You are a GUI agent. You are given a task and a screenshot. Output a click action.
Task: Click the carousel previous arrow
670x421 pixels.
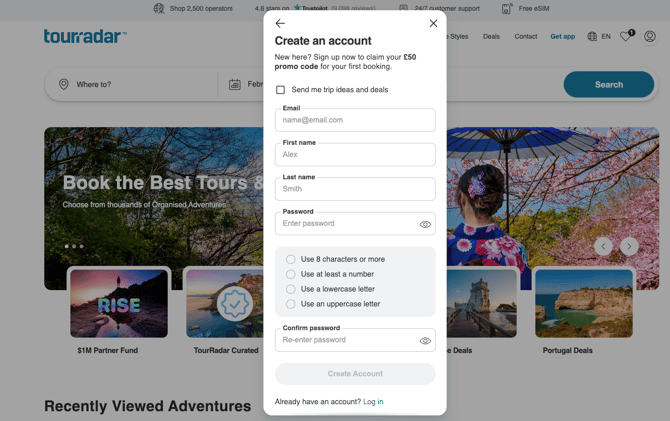(x=603, y=245)
